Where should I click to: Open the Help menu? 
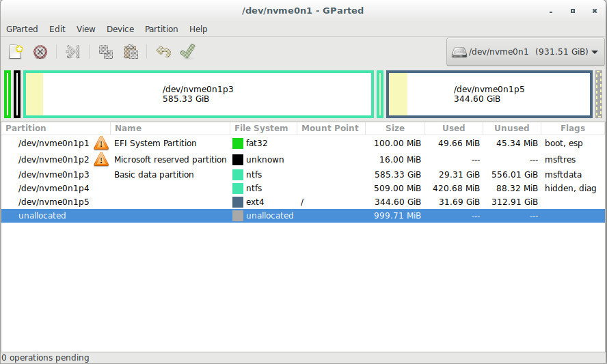pos(198,29)
